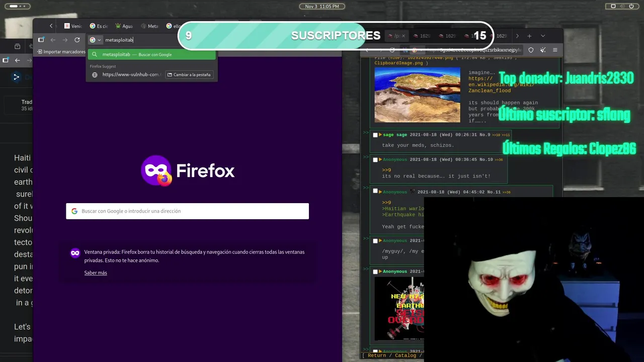This screenshot has width=644, height=362.
Task: Click the screen/display icon in the top bar tray
Action: 613,6
